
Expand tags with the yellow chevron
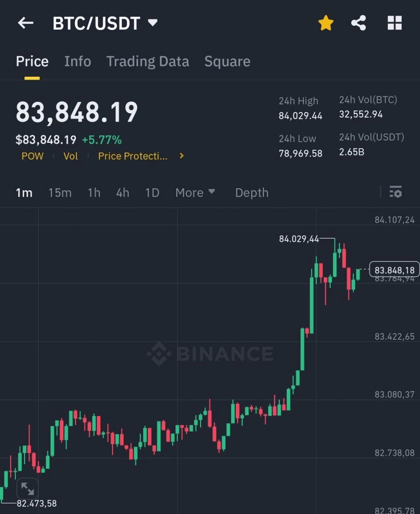pyautogui.click(x=181, y=156)
